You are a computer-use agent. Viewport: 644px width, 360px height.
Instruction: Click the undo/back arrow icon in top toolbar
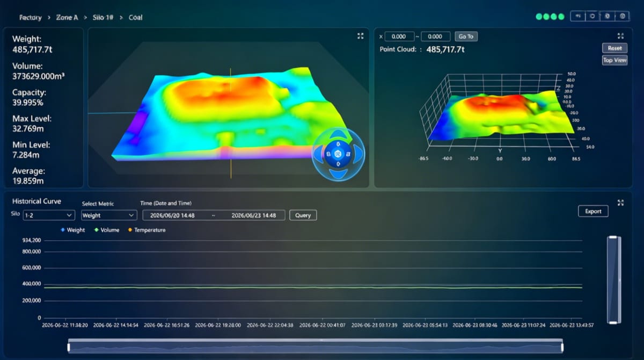click(x=578, y=17)
